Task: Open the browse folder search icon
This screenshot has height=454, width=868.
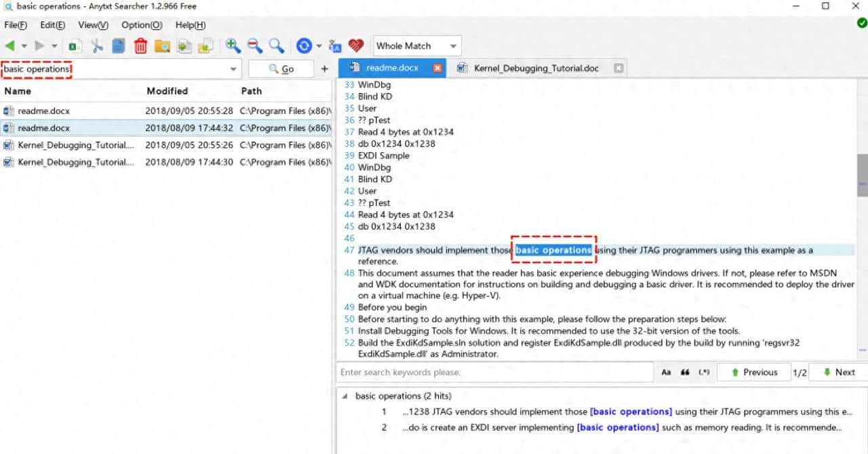Action: [x=162, y=45]
